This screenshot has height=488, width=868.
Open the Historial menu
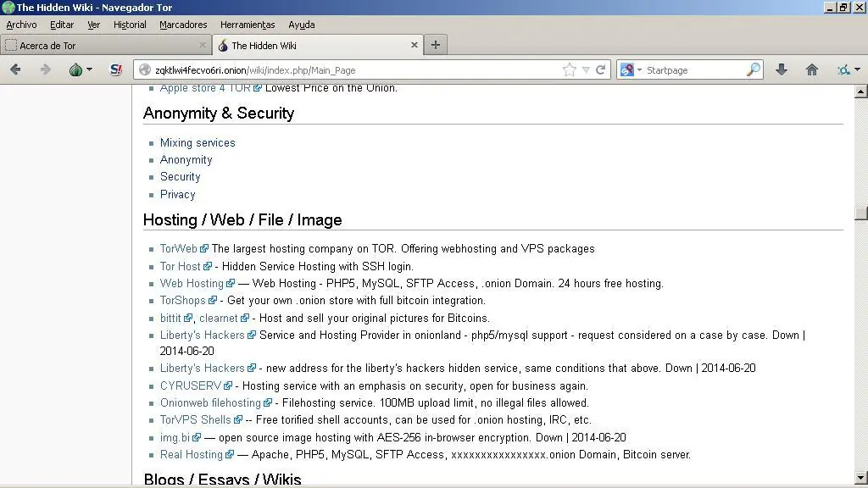(130, 25)
